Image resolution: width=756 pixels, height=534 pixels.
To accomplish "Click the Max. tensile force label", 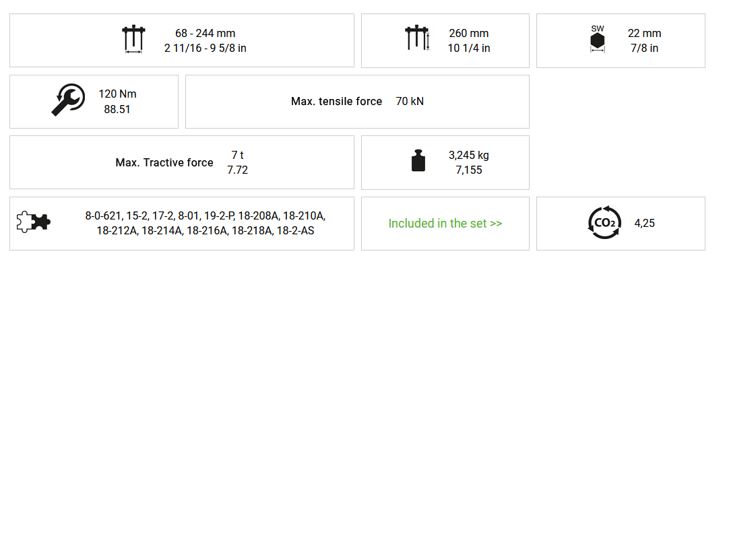I will click(336, 102).
